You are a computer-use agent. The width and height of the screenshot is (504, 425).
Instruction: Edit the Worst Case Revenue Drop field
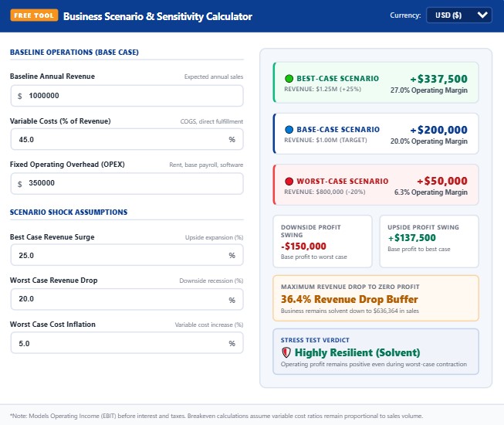tap(127, 299)
